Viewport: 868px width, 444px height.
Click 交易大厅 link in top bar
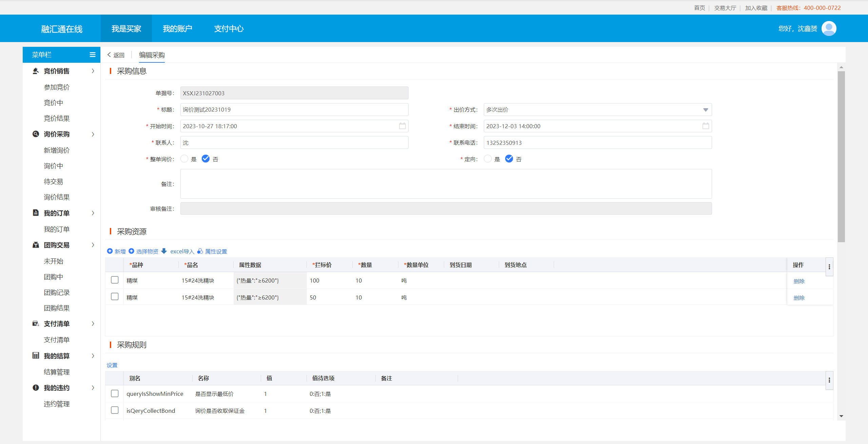(725, 8)
